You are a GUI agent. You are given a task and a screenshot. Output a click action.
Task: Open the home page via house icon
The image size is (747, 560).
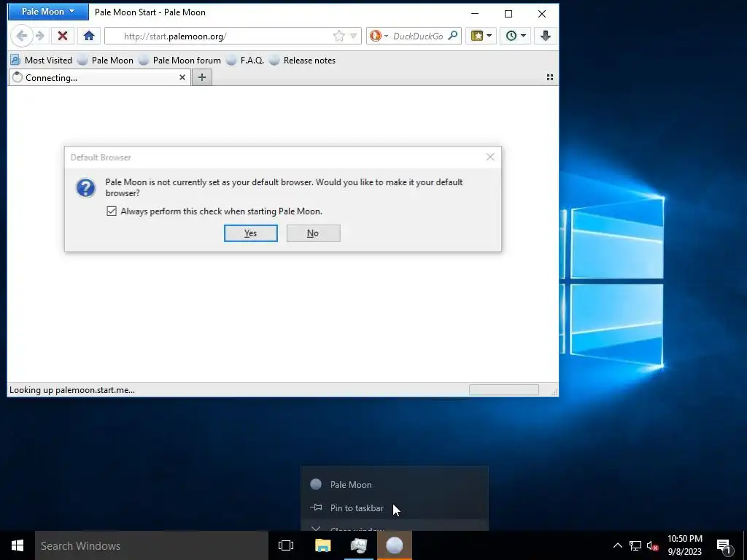pyautogui.click(x=88, y=36)
